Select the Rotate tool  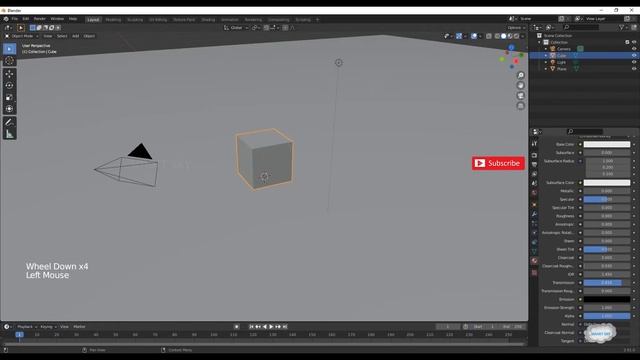point(9,85)
